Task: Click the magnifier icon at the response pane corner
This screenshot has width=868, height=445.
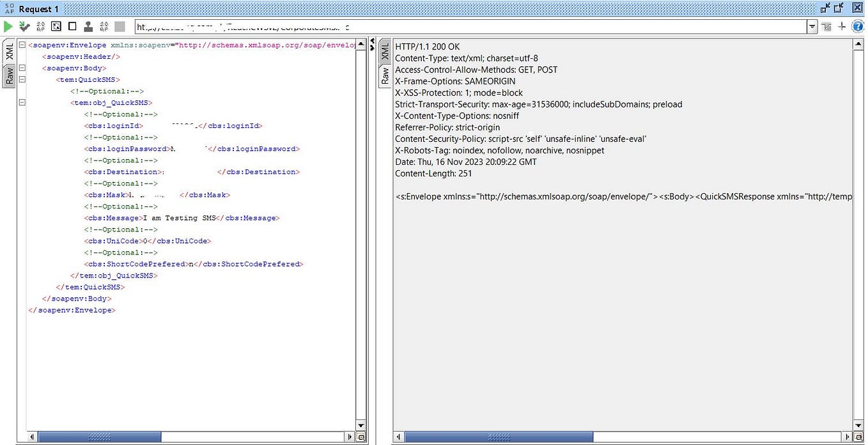Action: coord(859,438)
